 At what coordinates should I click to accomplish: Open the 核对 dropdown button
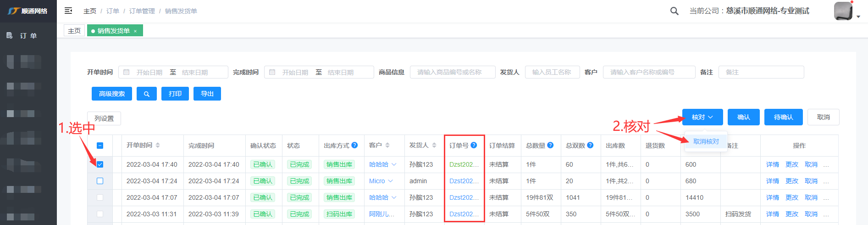pos(702,117)
